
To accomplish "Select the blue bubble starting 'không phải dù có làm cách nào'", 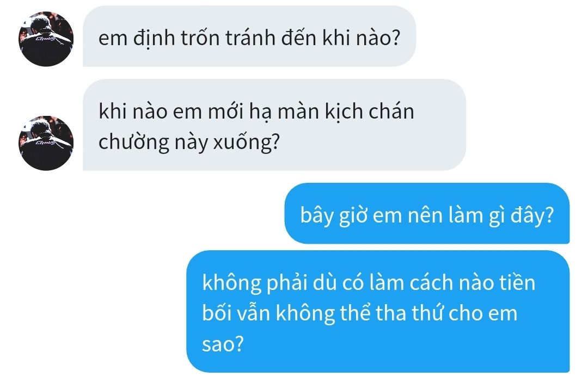I will click(x=378, y=311).
